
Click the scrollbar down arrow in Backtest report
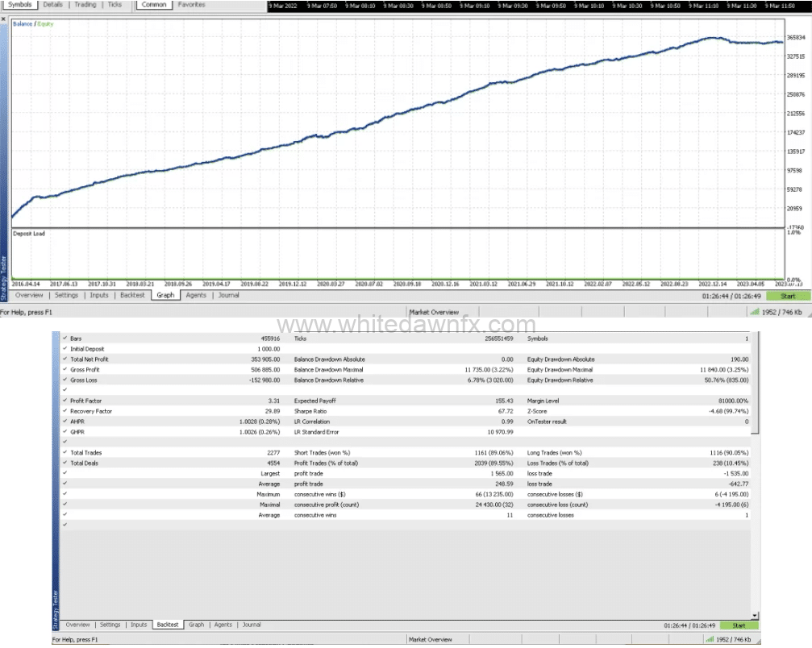point(755,615)
